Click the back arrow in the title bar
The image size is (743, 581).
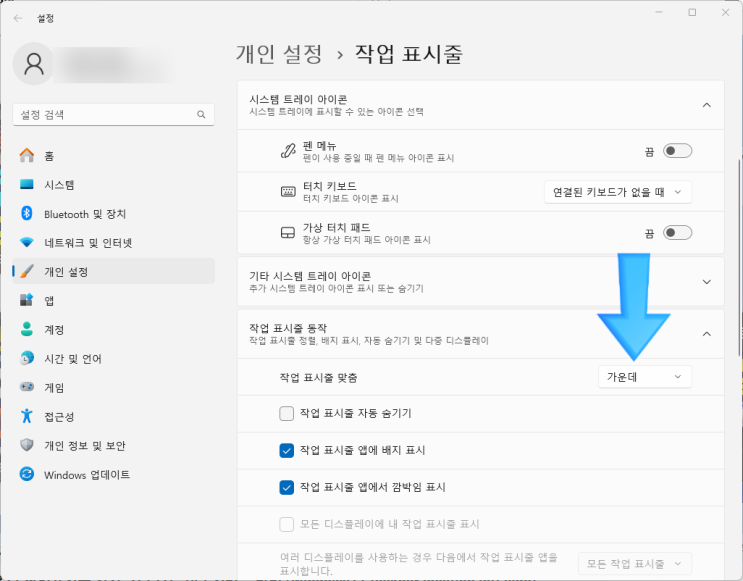pyautogui.click(x=18, y=18)
